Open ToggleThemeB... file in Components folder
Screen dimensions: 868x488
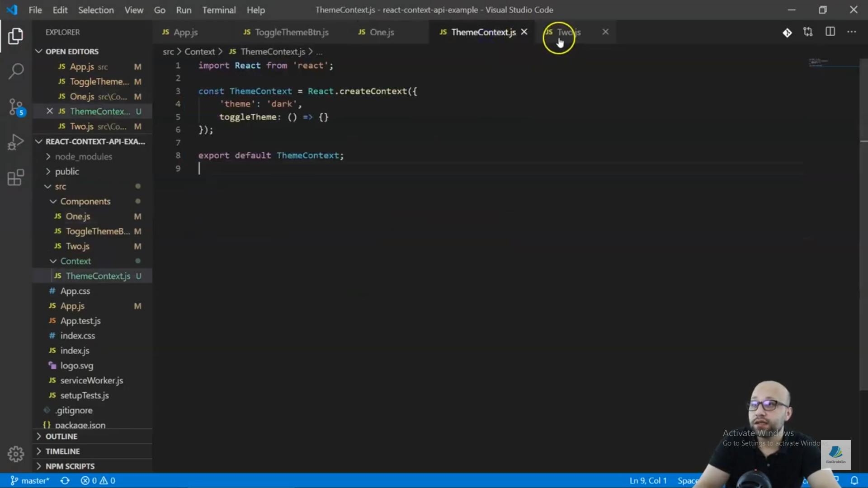pyautogui.click(x=98, y=231)
